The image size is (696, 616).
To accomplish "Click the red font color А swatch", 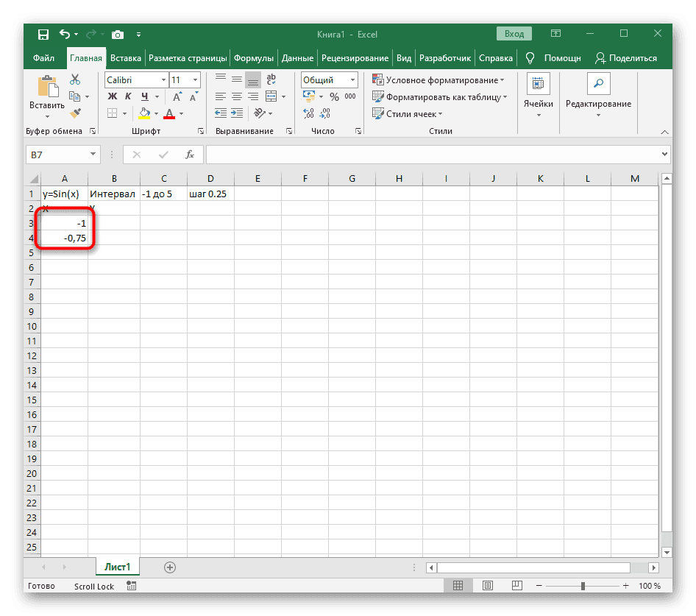I will pyautogui.click(x=168, y=113).
